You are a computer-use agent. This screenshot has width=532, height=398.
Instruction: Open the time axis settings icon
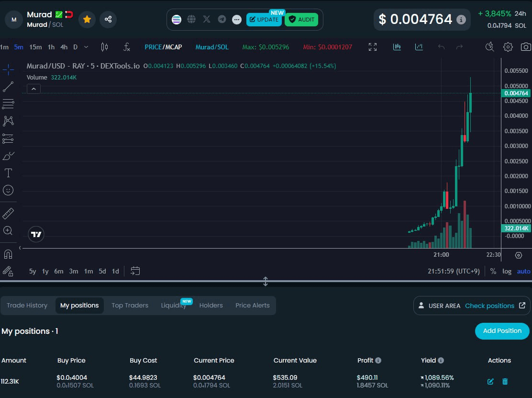519,255
